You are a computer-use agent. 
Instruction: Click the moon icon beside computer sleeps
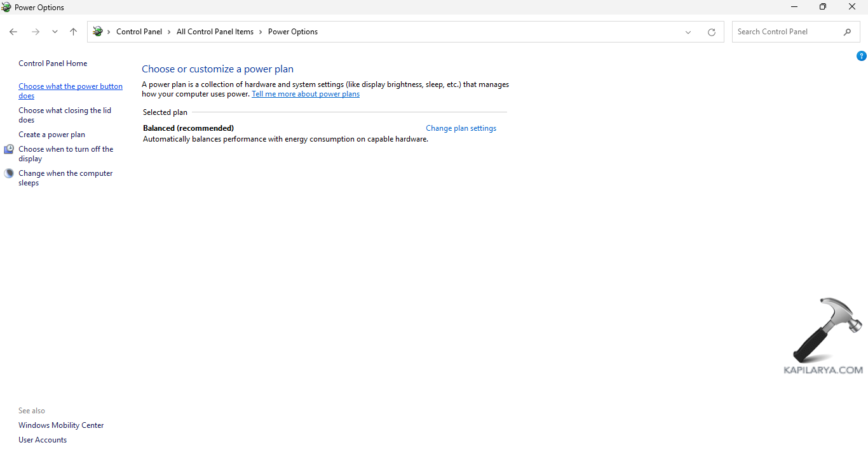(x=9, y=173)
